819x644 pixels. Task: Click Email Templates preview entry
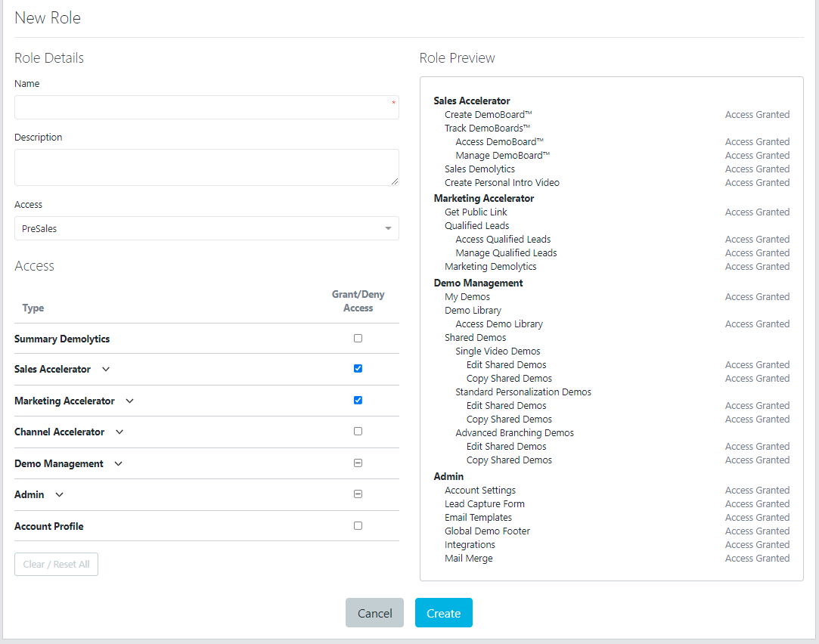pos(479,517)
